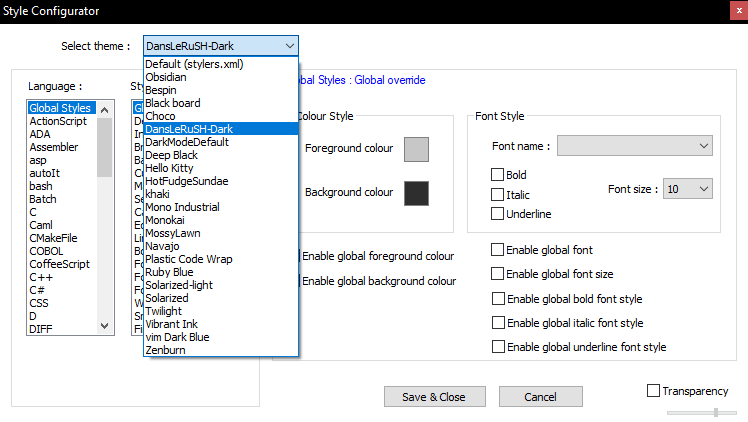
Task: Select the Black board theme
Action: click(221, 103)
